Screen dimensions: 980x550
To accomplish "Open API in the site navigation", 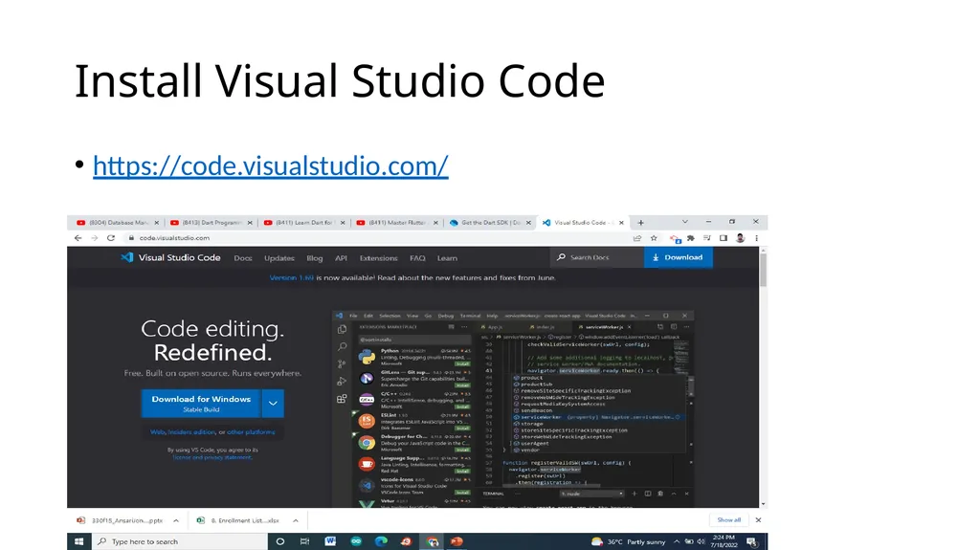I will pos(341,258).
